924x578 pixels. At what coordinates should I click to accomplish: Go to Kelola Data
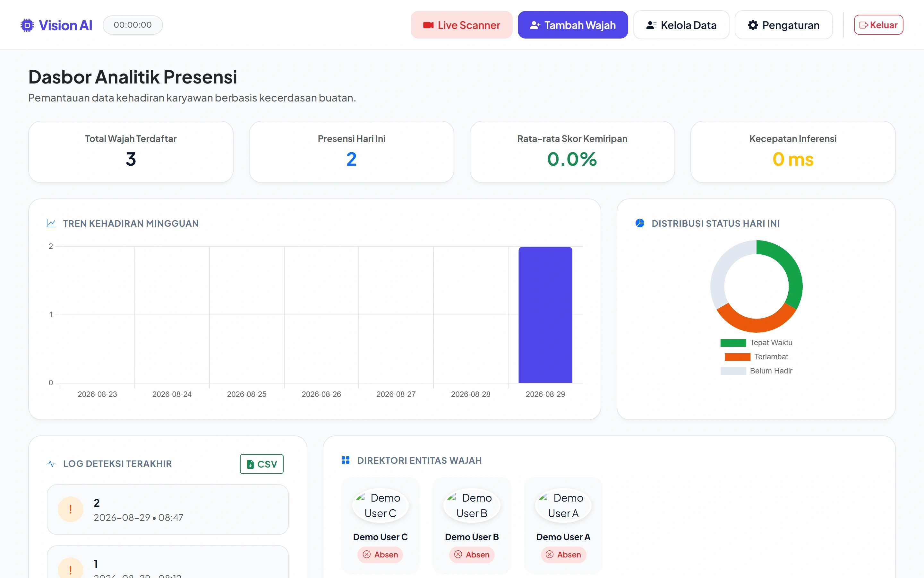tap(681, 25)
